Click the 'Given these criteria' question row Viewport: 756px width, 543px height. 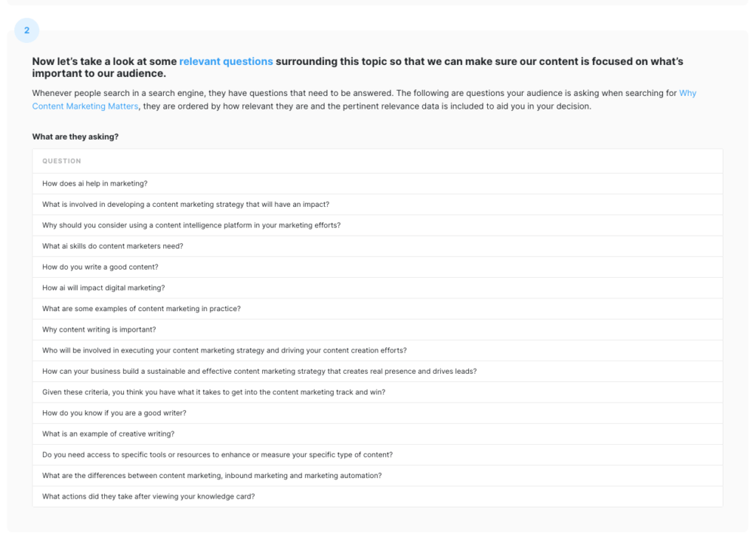click(x=213, y=392)
